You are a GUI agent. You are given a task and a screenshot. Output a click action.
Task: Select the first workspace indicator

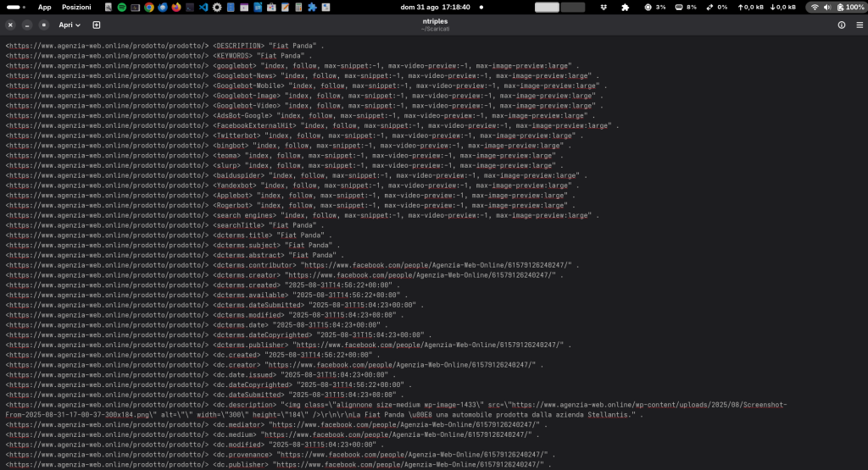click(x=547, y=7)
